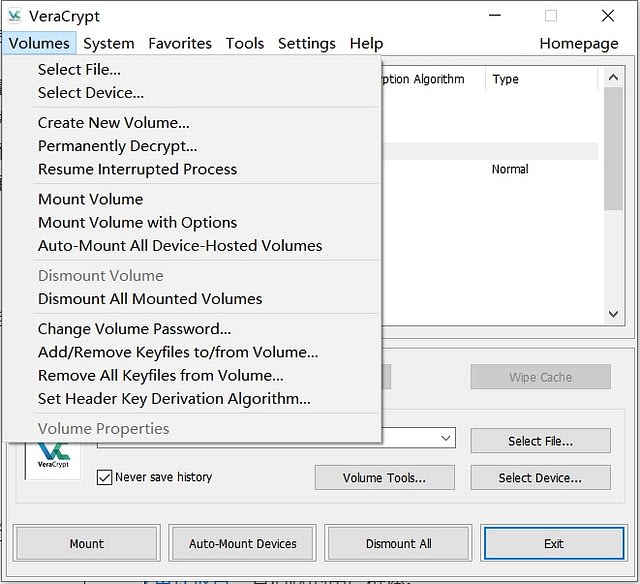
Task: Choose Change Volume Password... entry
Action: 192,329
